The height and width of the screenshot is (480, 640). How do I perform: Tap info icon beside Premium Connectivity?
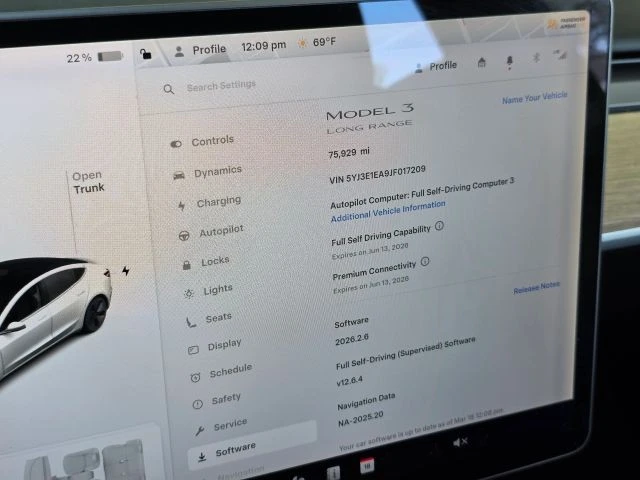(x=425, y=261)
